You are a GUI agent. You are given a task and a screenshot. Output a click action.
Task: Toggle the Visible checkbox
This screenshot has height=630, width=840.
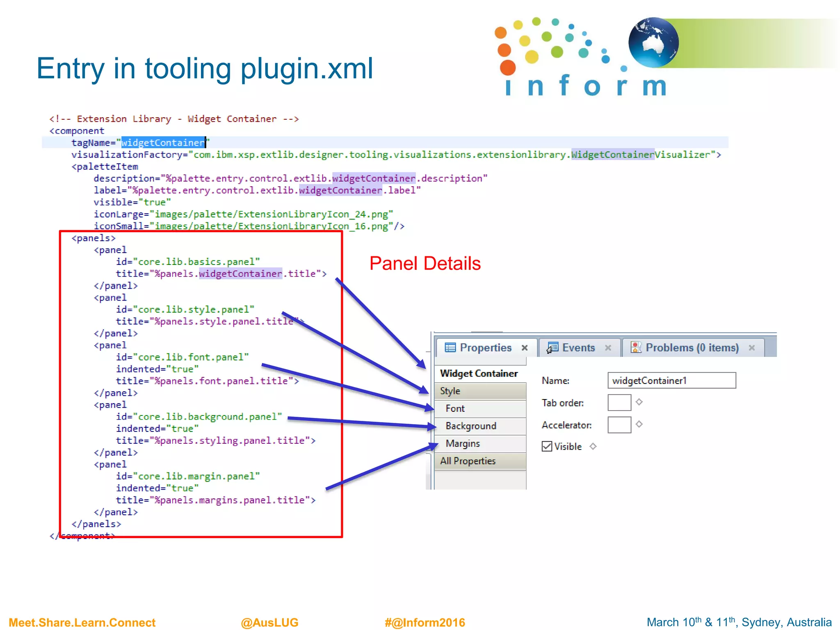[547, 446]
